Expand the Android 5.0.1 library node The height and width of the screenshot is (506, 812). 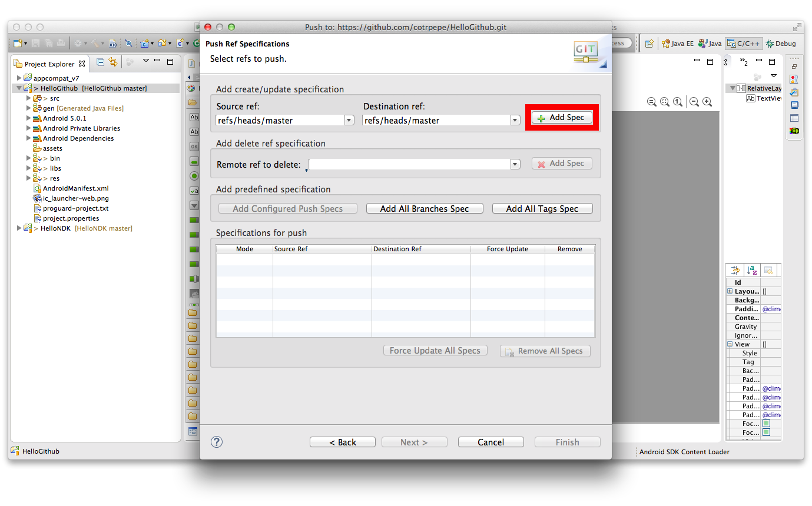click(28, 118)
